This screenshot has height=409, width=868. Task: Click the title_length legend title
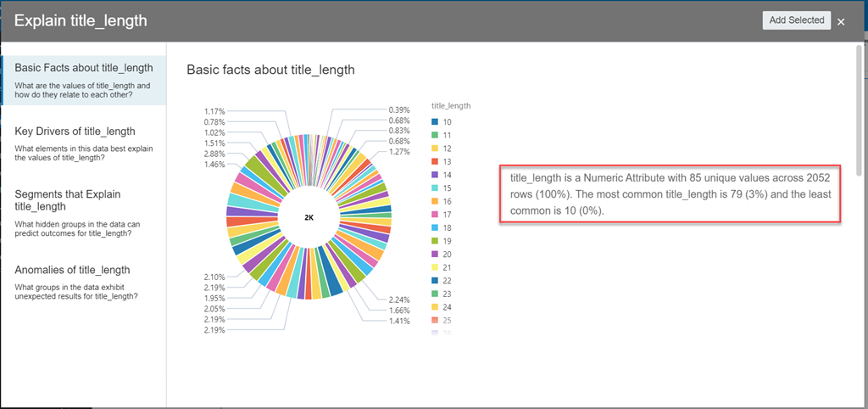click(451, 106)
